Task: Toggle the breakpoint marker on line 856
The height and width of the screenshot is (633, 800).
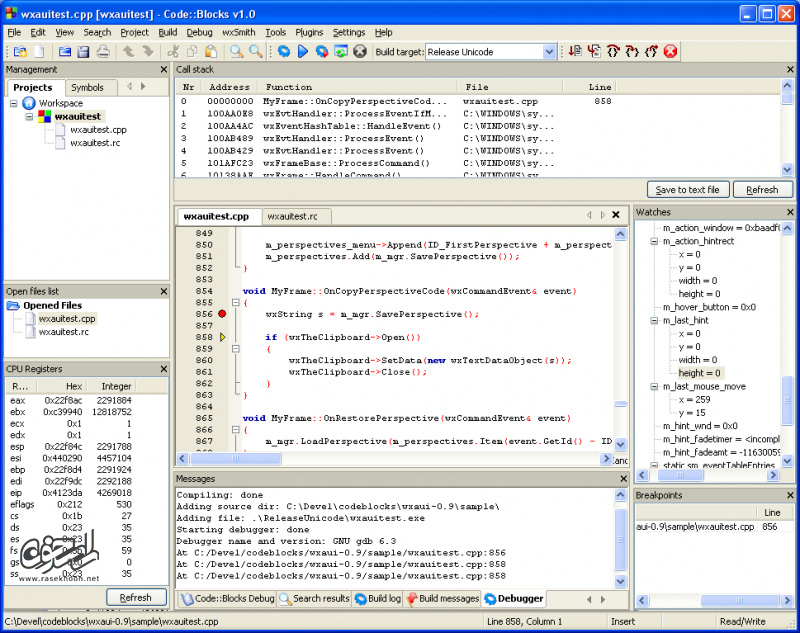Action: point(222,314)
